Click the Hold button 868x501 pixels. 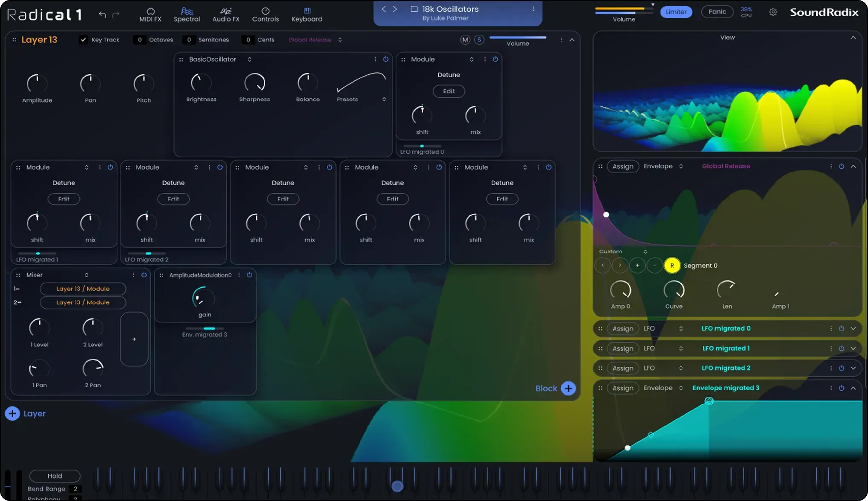55,476
